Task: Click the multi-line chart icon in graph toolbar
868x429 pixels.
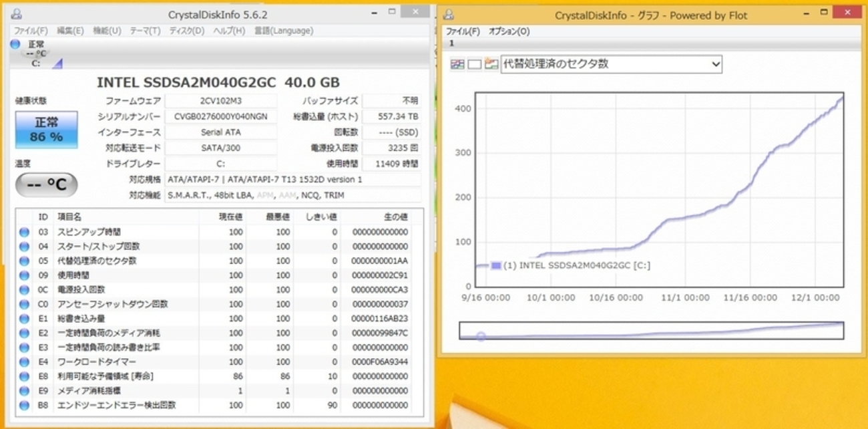Action: [457, 64]
